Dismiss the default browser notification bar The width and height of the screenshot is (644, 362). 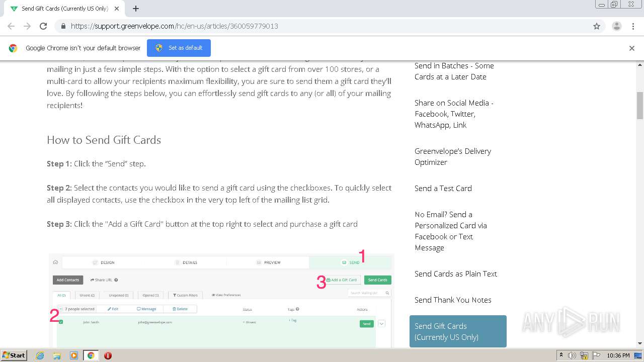[632, 48]
